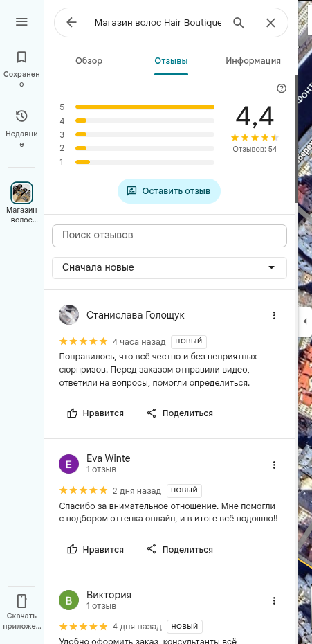
Task: Open reviewer name Станислава Голощук
Action: coord(136,315)
